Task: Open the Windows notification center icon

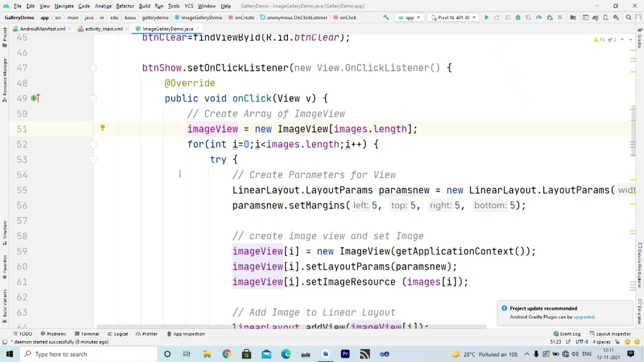Action: (x=631, y=354)
